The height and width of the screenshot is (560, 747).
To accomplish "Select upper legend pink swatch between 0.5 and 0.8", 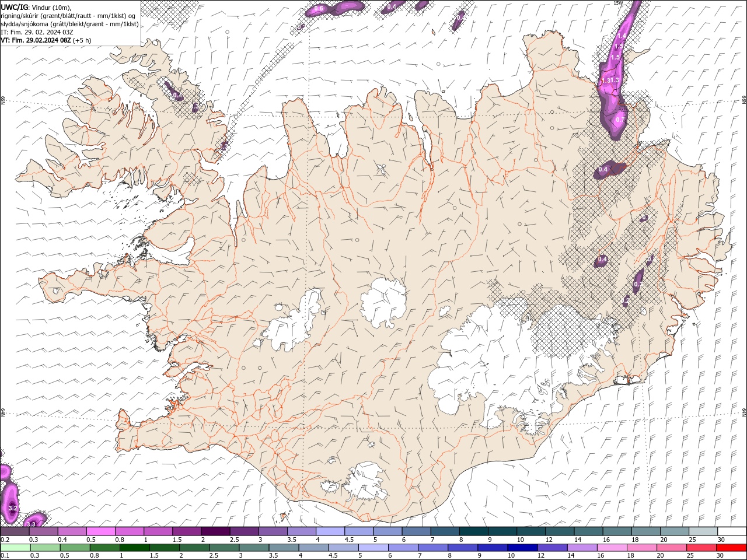I will coord(100,531).
